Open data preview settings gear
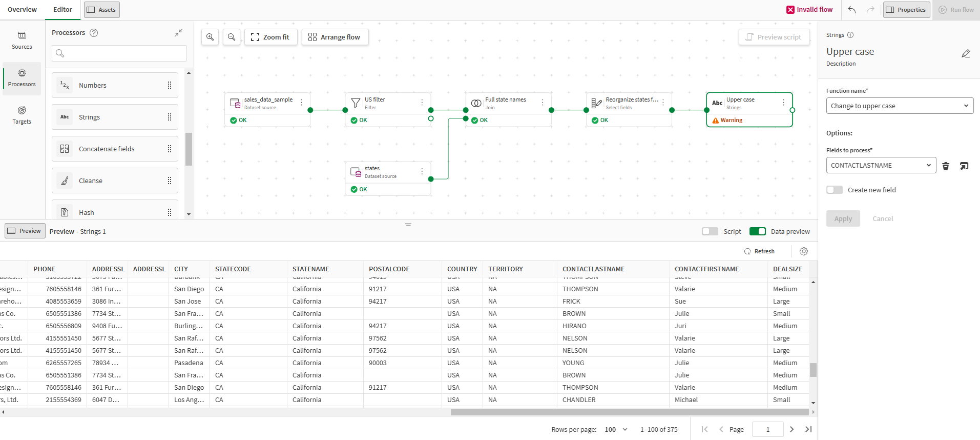The width and height of the screenshot is (980, 440). tap(804, 251)
